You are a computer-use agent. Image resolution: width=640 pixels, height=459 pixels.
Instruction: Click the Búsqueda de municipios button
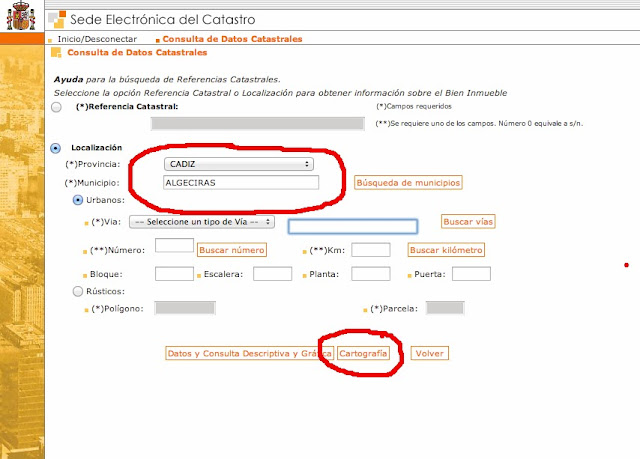[x=408, y=183]
